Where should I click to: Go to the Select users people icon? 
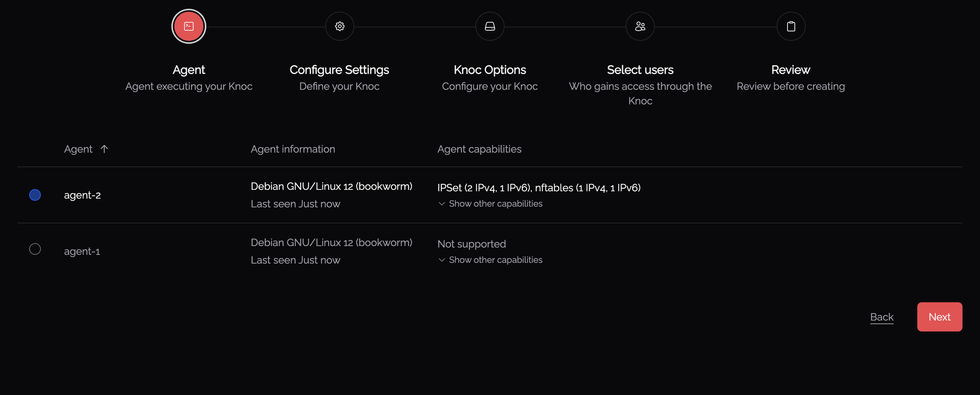(x=640, y=26)
